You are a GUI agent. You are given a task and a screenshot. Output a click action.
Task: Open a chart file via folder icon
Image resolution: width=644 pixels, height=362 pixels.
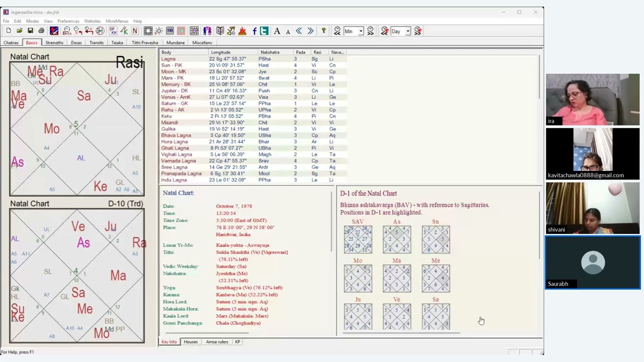point(19,31)
